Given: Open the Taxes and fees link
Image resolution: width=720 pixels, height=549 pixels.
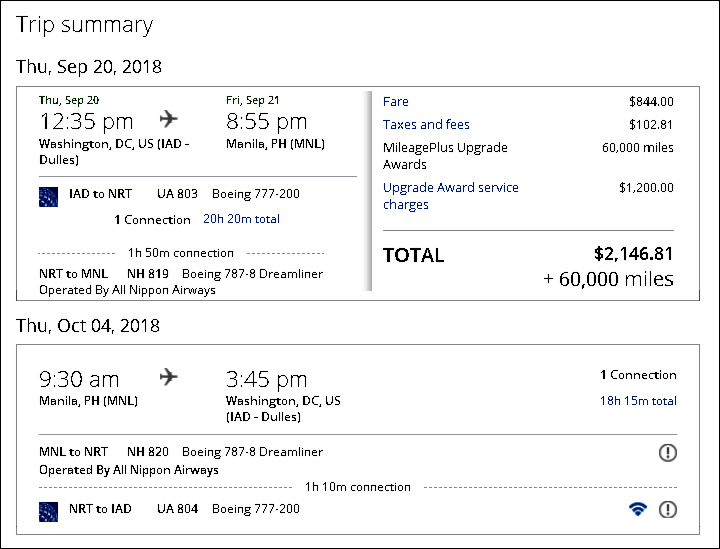Looking at the screenshot, I should coord(426,125).
